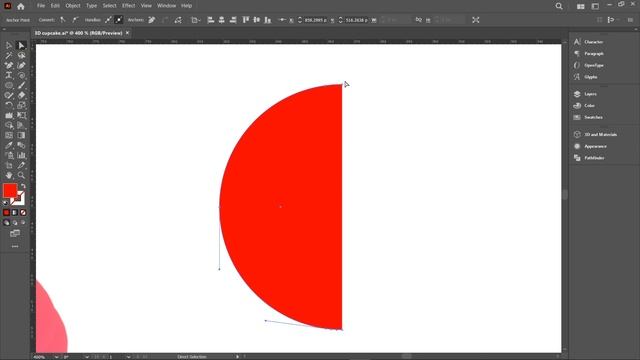Open the File menu
640x360 pixels.
click(x=41, y=6)
